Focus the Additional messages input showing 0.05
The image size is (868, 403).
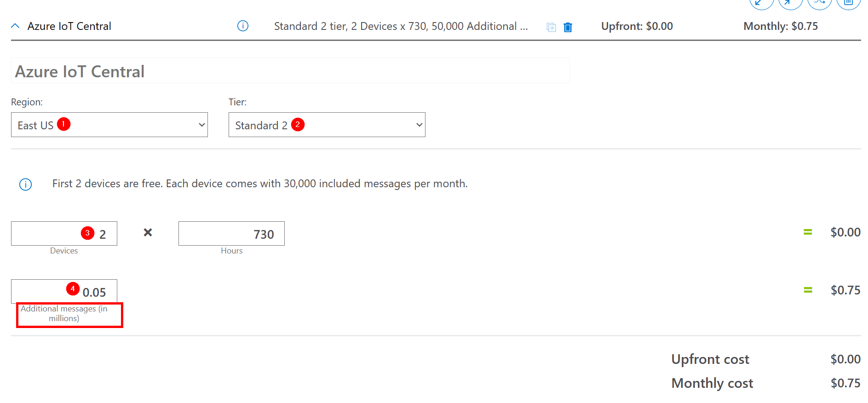click(64, 291)
